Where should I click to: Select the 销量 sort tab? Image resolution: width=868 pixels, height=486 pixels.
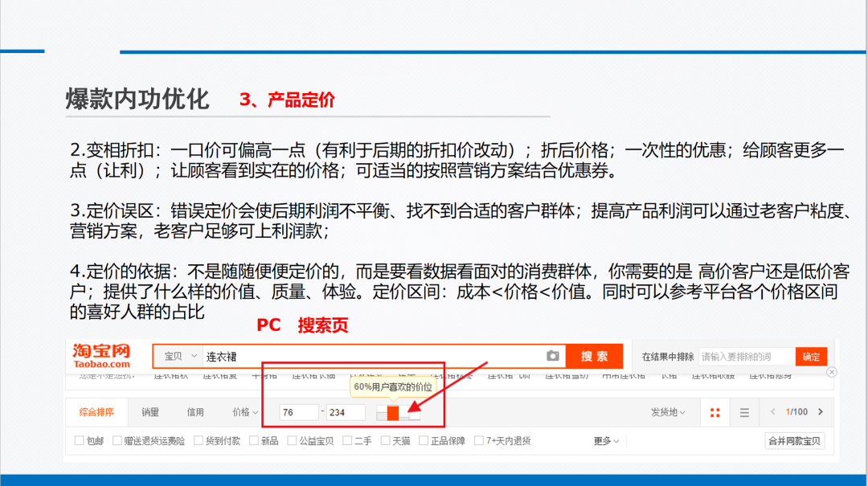pos(150,412)
